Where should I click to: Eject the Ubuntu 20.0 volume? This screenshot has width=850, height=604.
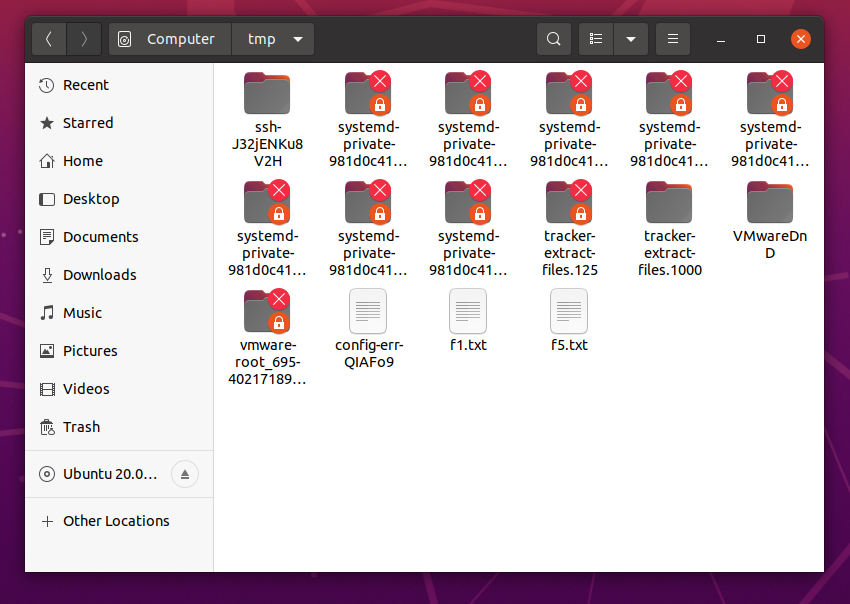185,474
